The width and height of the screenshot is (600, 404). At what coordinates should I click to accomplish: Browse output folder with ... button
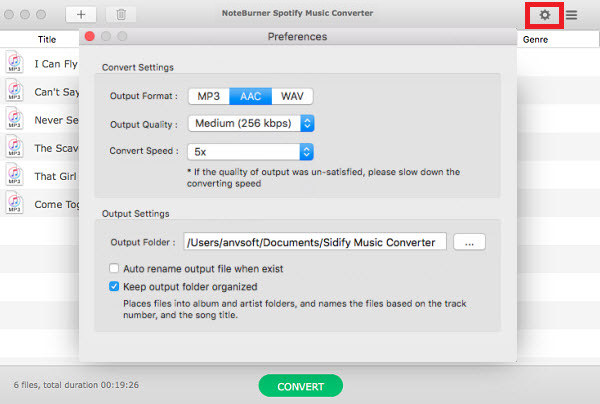point(470,242)
